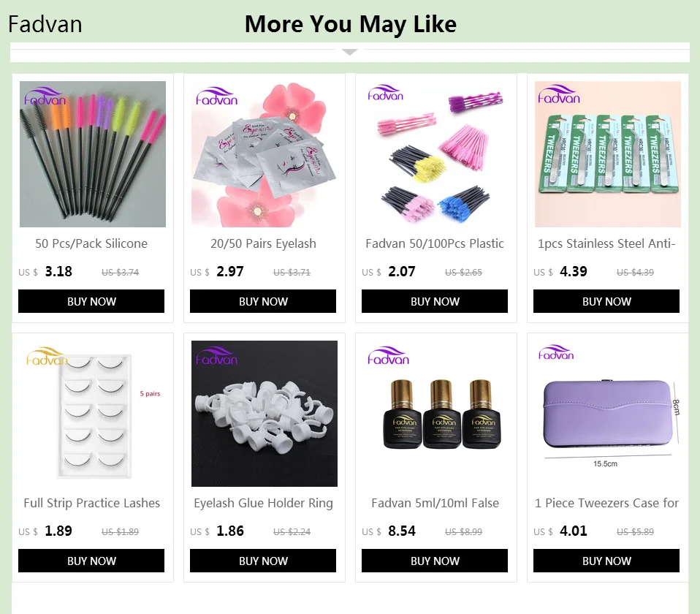Buy the Fadvan 50/100Pcs Plastic item

434,301
